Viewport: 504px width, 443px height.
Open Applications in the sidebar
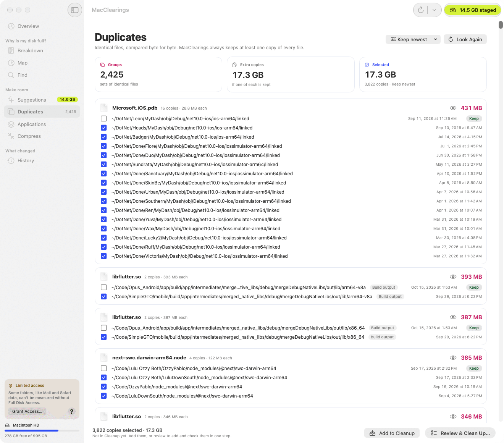(x=42, y=124)
